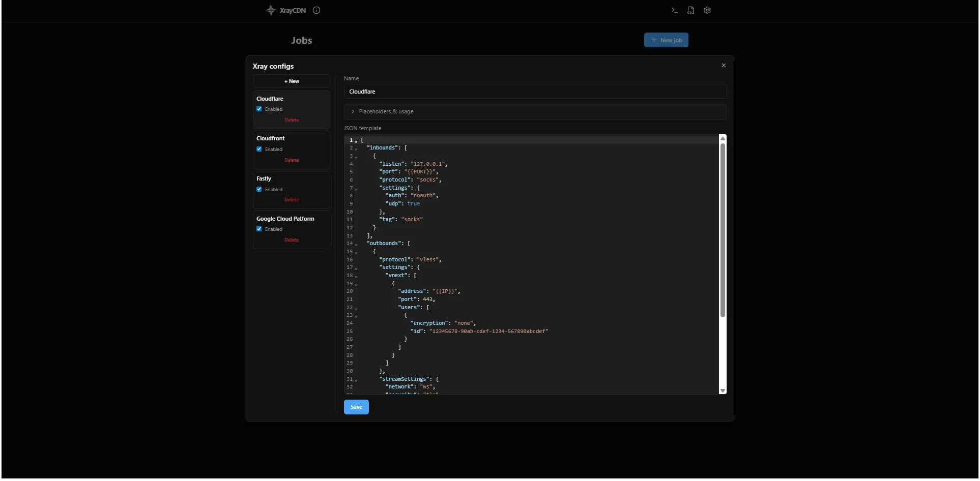This screenshot has width=980, height=481.
Task: Click the "noauth" auth value
Action: coord(423,196)
